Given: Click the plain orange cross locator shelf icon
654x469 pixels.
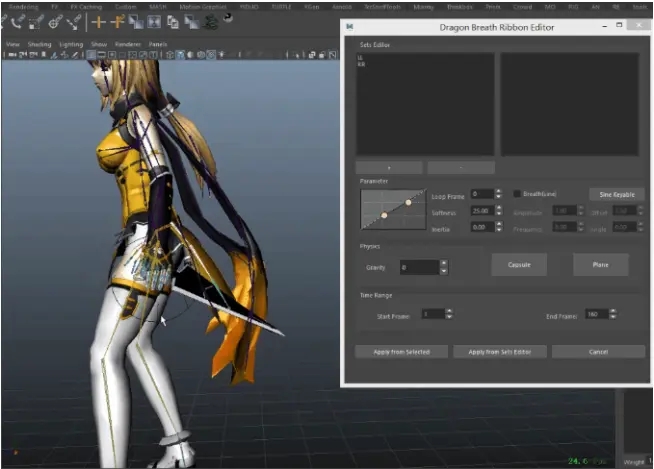Looking at the screenshot, I should [x=98, y=22].
